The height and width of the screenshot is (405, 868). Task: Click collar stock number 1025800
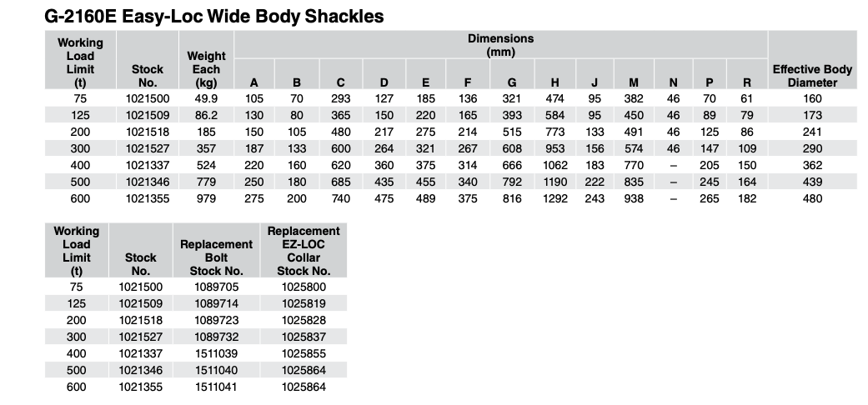[303, 287]
